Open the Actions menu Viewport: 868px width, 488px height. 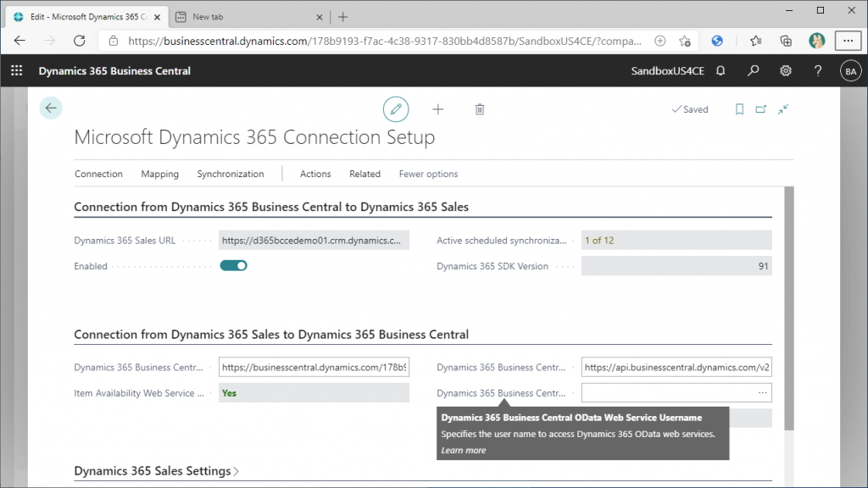point(315,174)
